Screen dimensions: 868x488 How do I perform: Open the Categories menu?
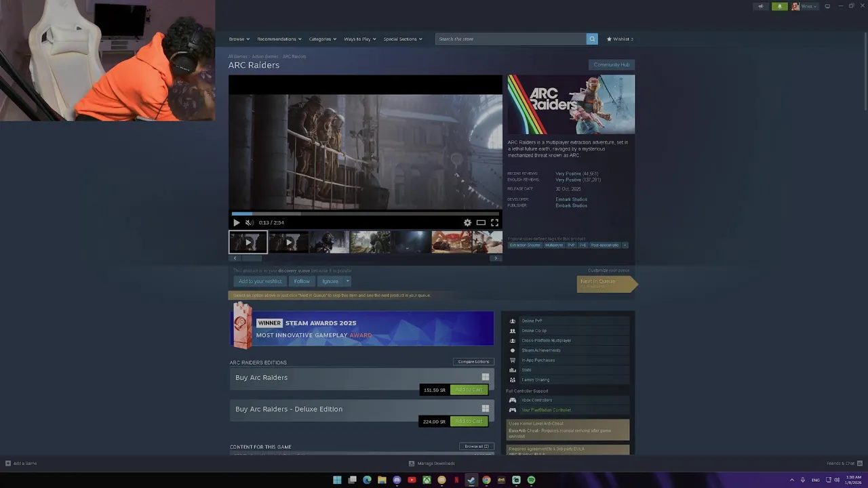pyautogui.click(x=322, y=39)
